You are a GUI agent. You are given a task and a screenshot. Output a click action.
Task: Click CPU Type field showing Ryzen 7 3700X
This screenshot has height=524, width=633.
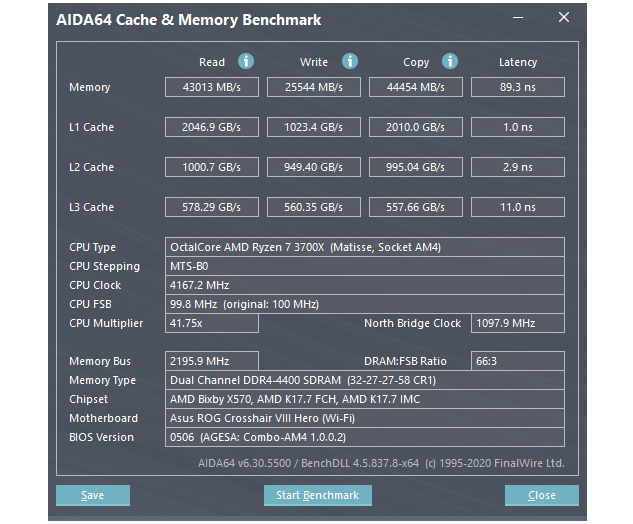tap(365, 247)
